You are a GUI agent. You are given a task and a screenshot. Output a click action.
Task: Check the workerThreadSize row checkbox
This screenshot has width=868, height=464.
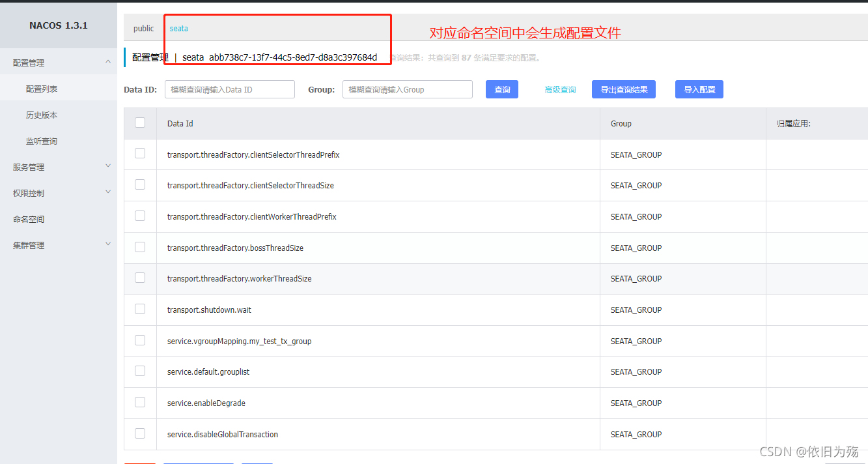point(140,278)
